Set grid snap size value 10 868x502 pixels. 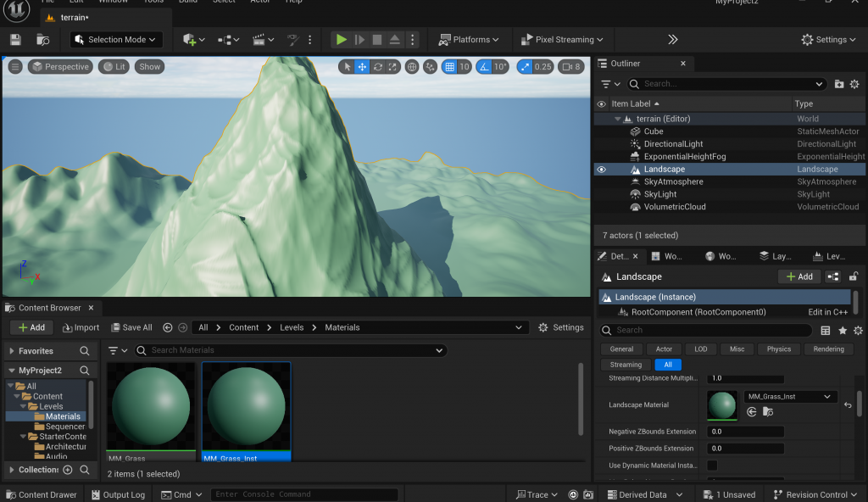[x=465, y=66]
